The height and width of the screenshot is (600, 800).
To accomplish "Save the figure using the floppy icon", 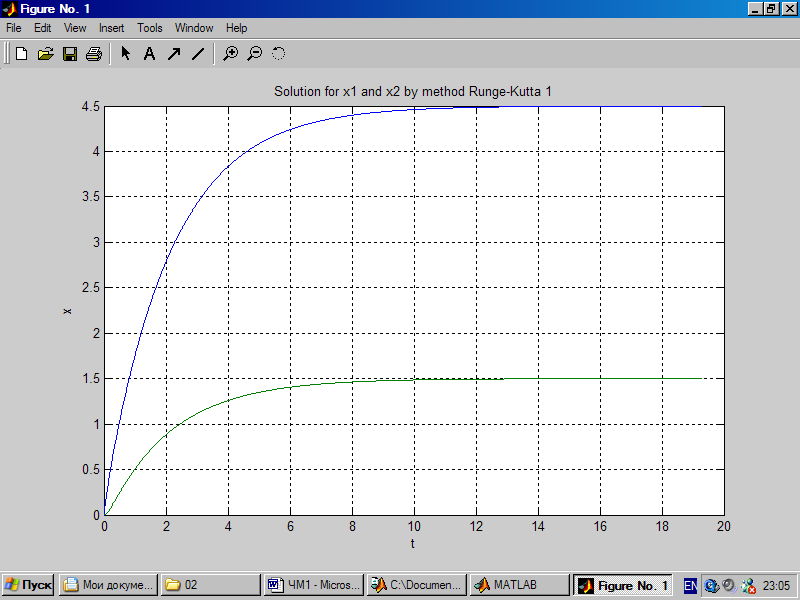I will pos(70,54).
